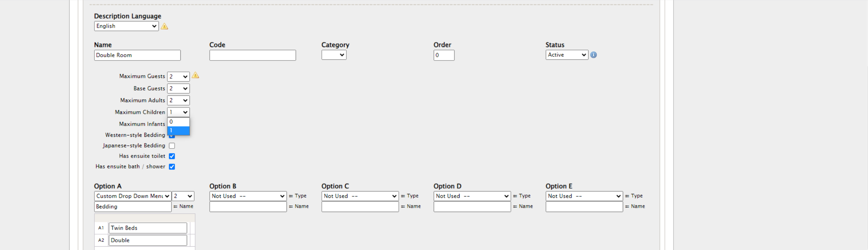
Task: Choose option 1 in Maximum Children list
Action: [178, 130]
